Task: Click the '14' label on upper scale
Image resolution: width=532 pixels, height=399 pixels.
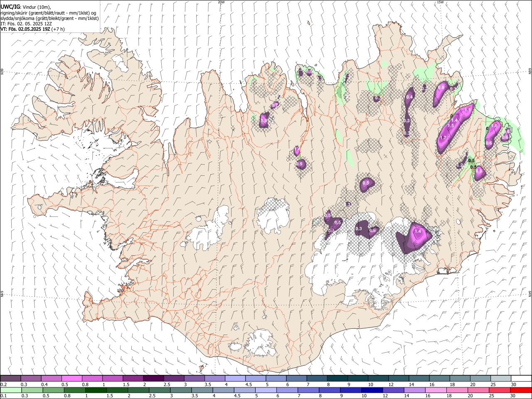Action: (411, 384)
